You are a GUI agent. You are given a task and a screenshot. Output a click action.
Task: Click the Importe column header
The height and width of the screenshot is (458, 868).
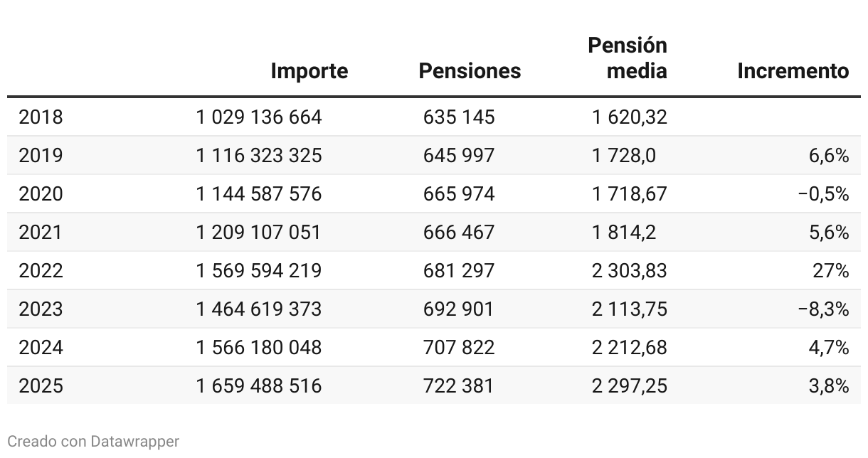pyautogui.click(x=309, y=71)
